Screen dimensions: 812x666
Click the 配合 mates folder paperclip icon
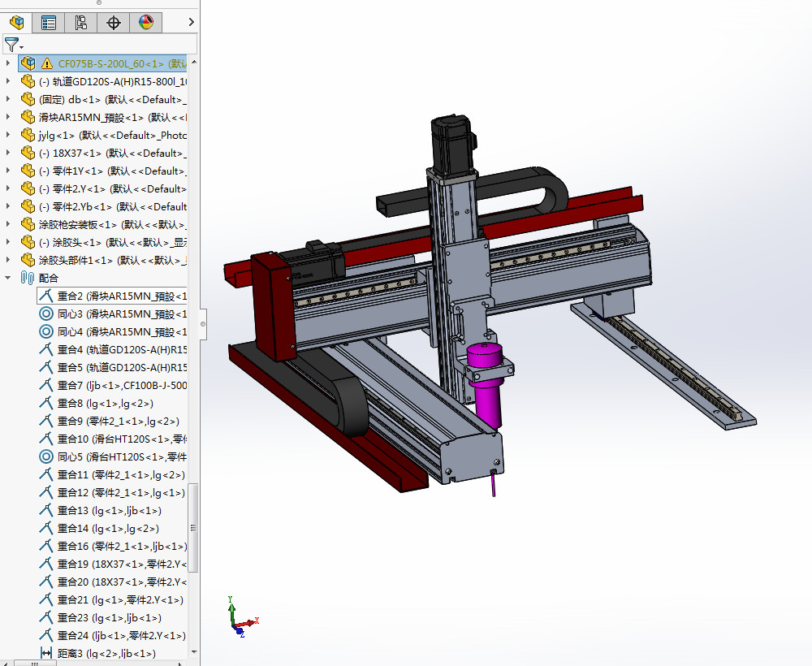point(28,278)
